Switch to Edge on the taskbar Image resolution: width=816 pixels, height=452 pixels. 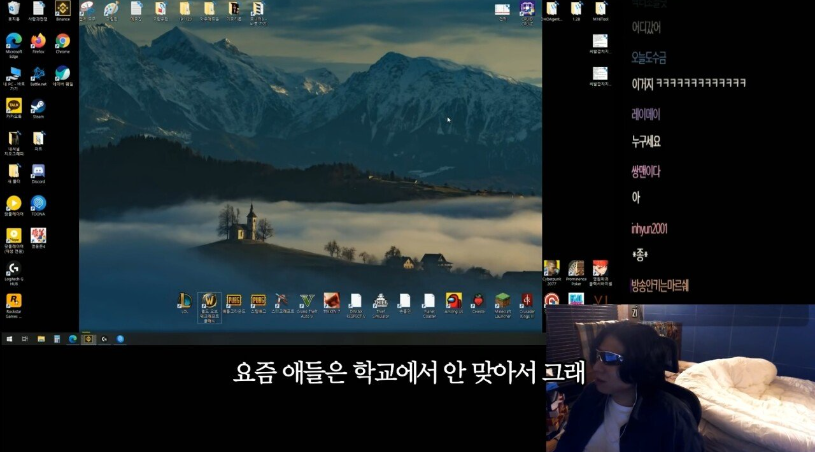(x=72, y=339)
